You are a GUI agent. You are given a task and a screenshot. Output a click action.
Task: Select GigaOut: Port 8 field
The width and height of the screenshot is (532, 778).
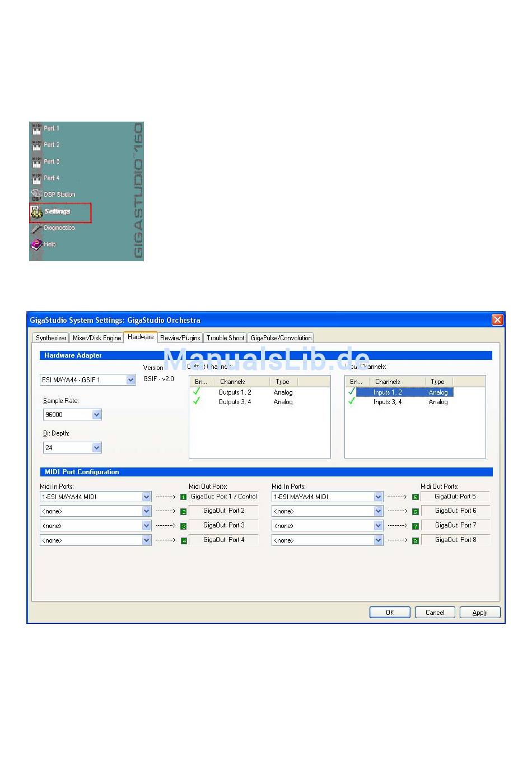[x=455, y=540]
